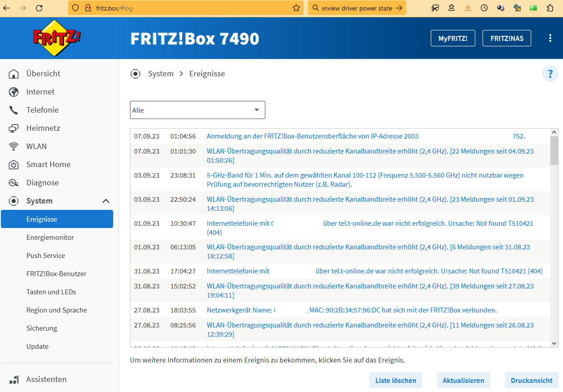This screenshot has height=392, width=563.
Task: Click the browser search box field
Action: click(x=357, y=8)
